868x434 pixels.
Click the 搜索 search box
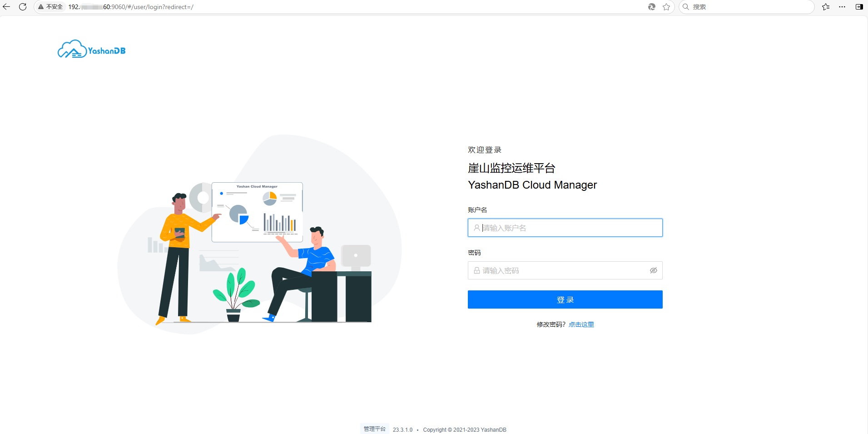pyautogui.click(x=746, y=7)
